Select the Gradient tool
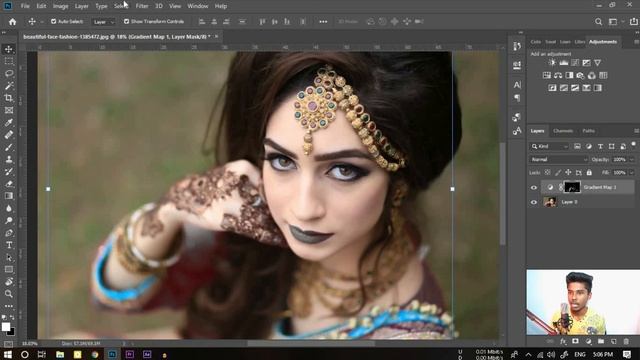The image size is (640, 360). (9, 196)
